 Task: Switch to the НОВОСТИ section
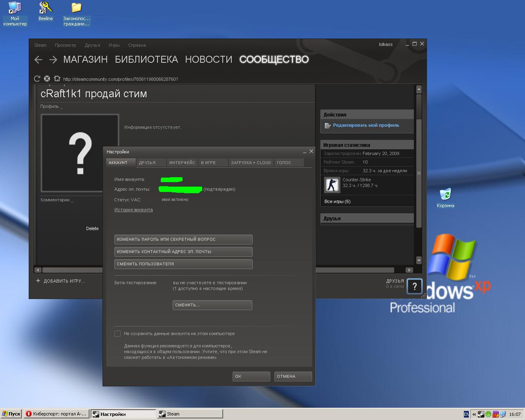[209, 59]
